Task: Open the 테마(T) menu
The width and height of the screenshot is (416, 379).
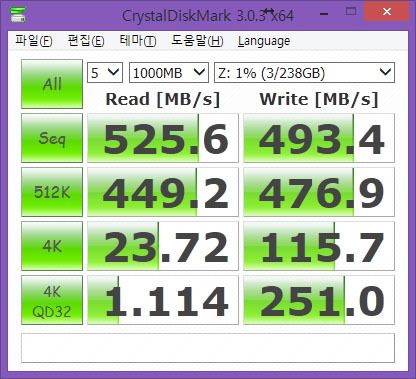Action: click(x=138, y=41)
